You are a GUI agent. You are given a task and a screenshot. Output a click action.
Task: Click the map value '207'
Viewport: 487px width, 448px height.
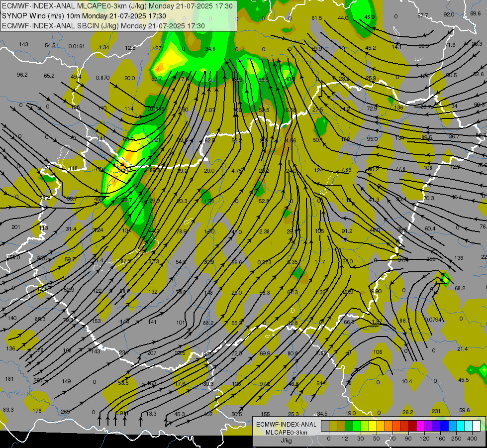152,353
